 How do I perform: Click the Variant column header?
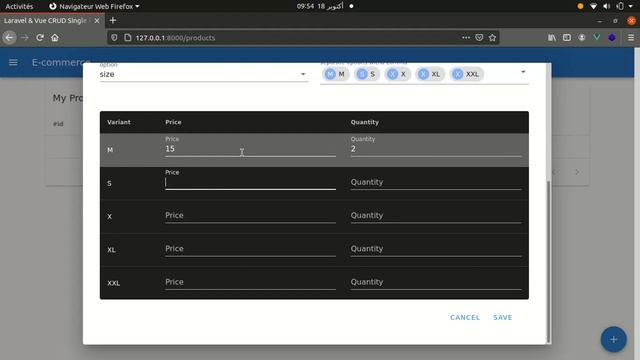pos(119,122)
